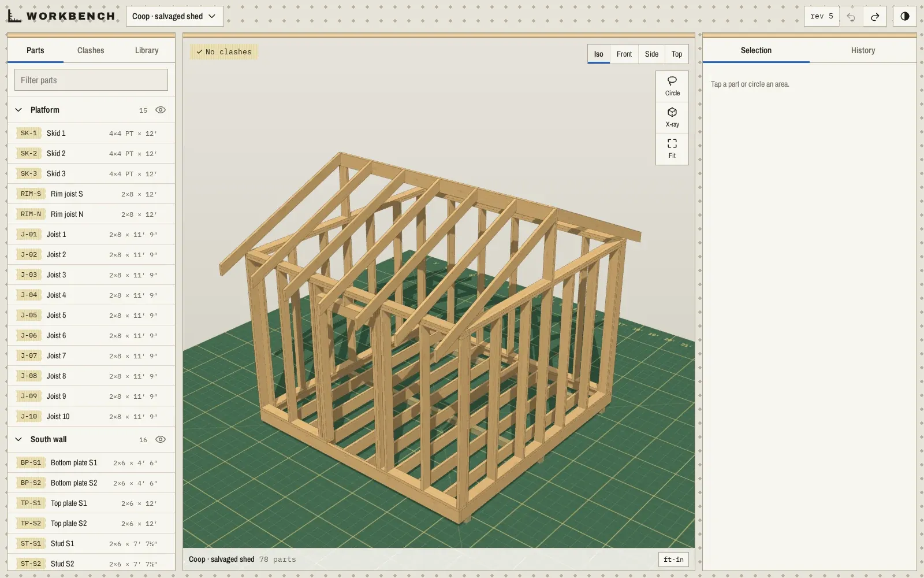Image resolution: width=924 pixels, height=578 pixels.
Task: Select the Joist 7 row
Action: 91,355
